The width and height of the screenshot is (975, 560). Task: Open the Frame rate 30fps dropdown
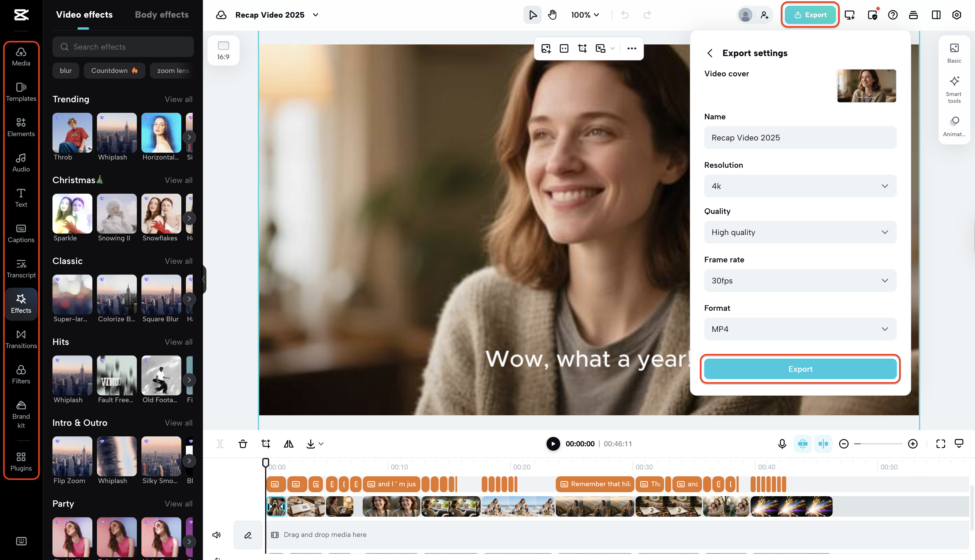[x=800, y=280]
